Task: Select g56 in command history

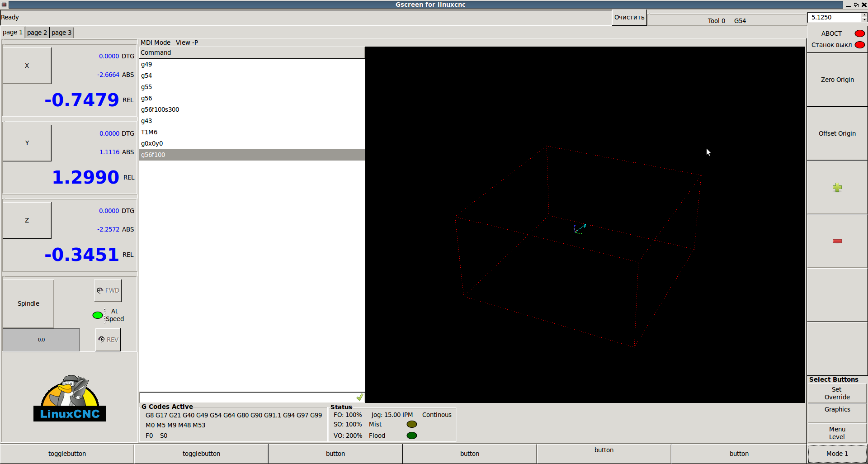Action: [x=252, y=98]
